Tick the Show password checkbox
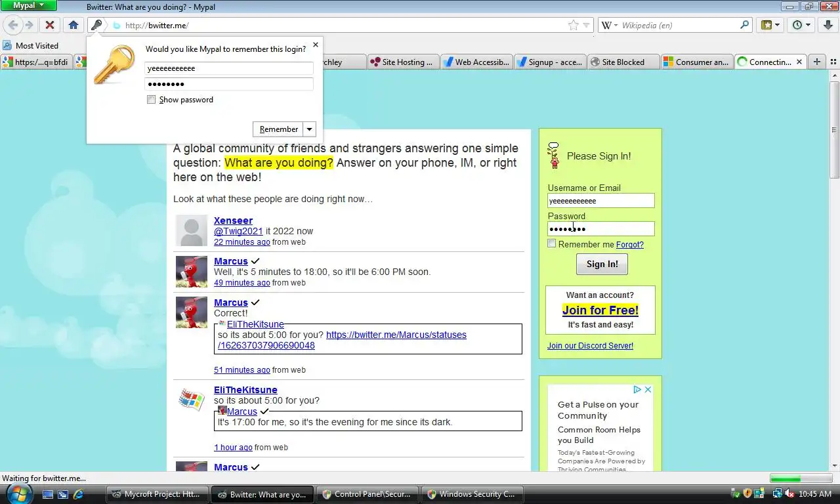This screenshot has height=504, width=840. tap(152, 100)
